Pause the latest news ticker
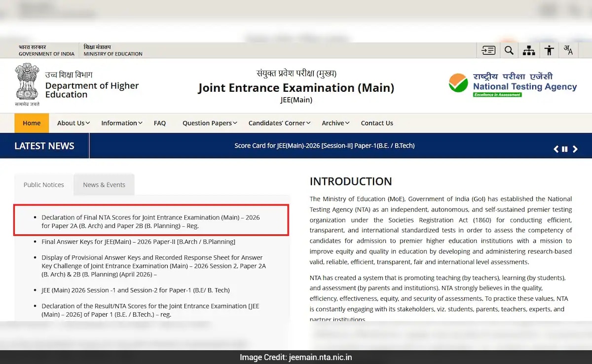This screenshot has width=592, height=364. (x=565, y=149)
